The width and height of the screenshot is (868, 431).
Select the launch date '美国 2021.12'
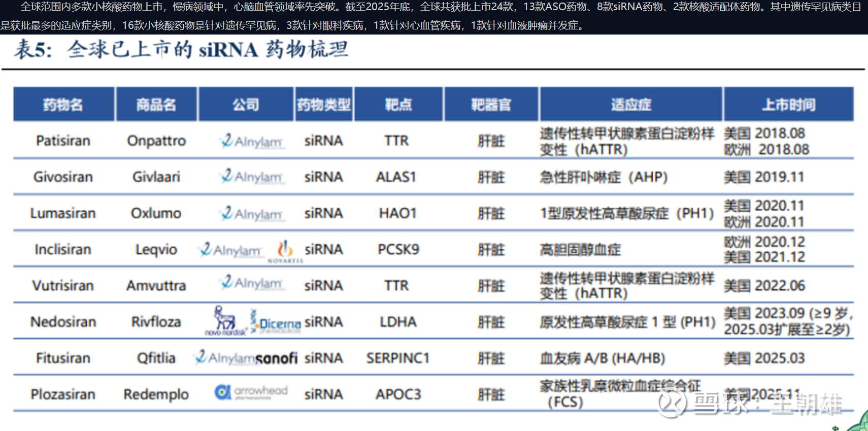click(x=764, y=257)
